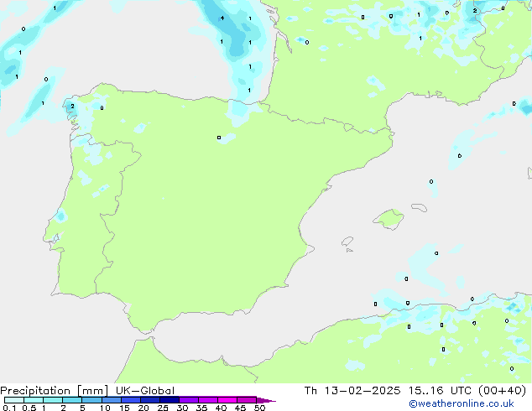Click the Precipitation [mm] title label

(x=54, y=391)
